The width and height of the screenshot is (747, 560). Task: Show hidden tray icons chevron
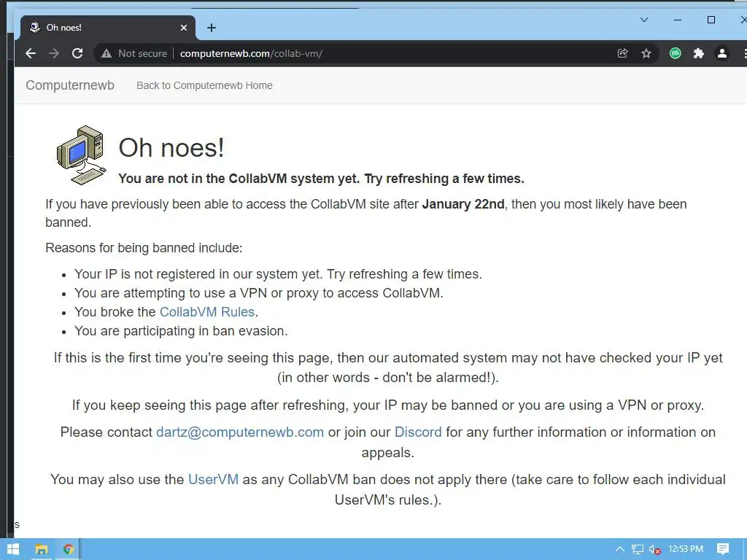[619, 549]
